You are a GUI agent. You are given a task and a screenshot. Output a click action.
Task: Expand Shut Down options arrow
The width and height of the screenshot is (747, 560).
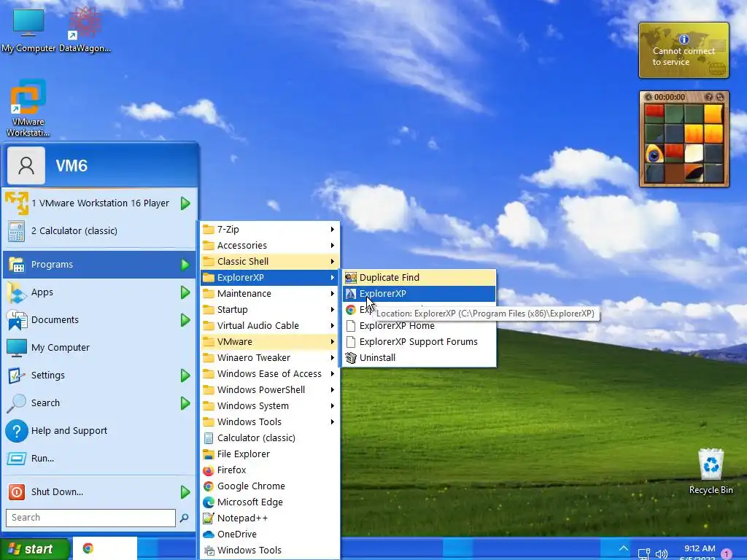point(185,492)
